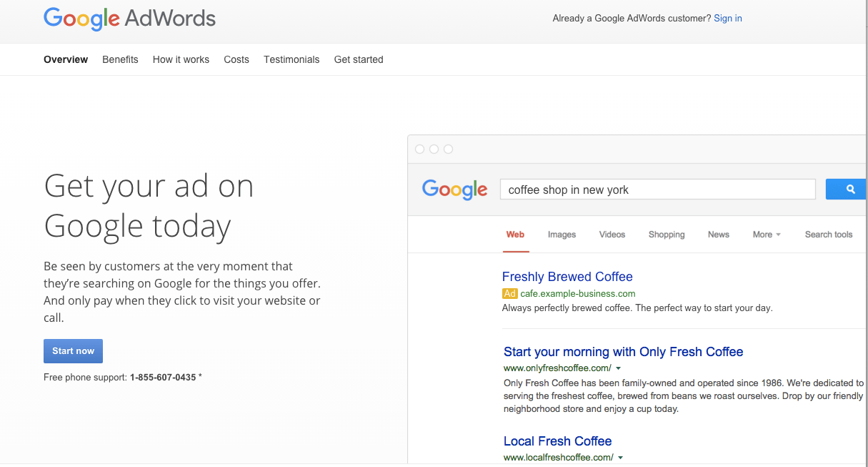Open the Local Fresh Coffee result
Screen dimensions: 868x467
pyautogui.click(x=558, y=441)
